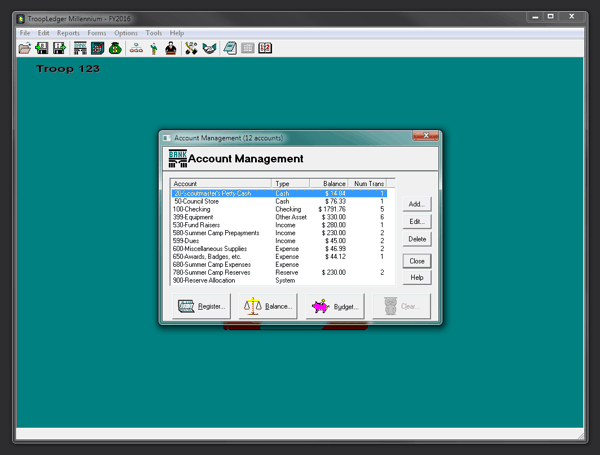This screenshot has width=600, height=455.
Task: Select the 599-Dues account
Action: click(279, 241)
